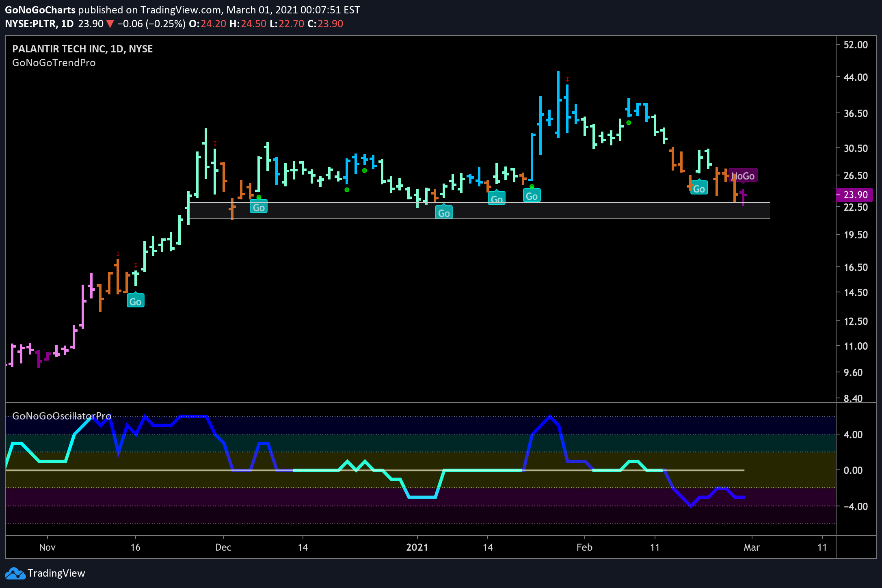Click the Feb label on time axis
The width and height of the screenshot is (882, 588).
tap(584, 547)
